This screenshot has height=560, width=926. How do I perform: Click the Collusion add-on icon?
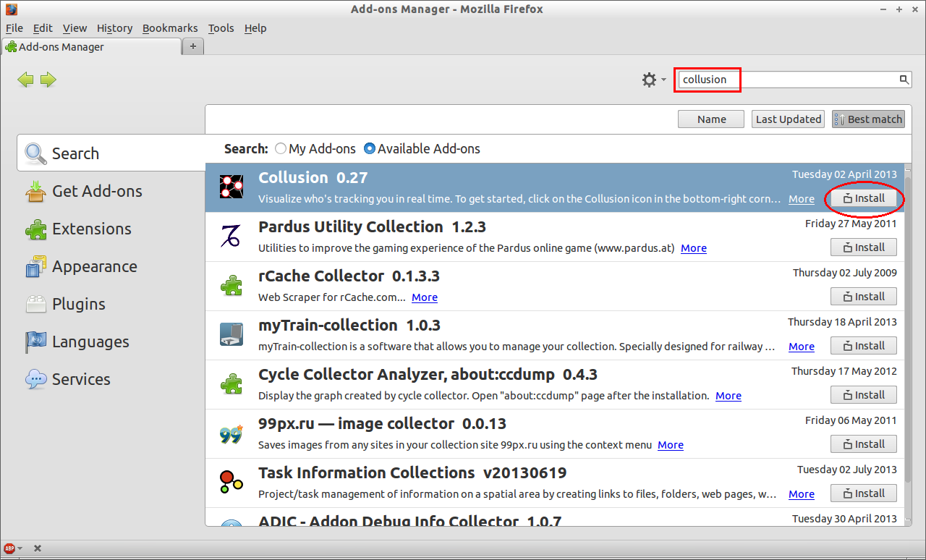[231, 187]
